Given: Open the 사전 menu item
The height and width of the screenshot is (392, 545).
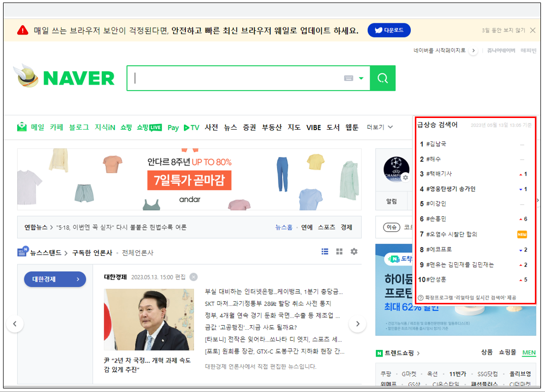Looking at the screenshot, I should [x=211, y=127].
